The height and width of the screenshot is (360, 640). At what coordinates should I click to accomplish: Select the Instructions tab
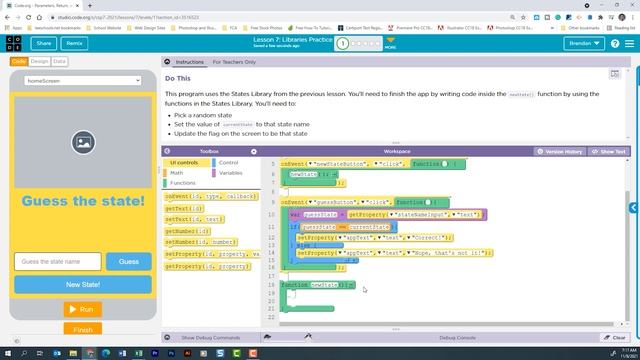[x=189, y=62]
